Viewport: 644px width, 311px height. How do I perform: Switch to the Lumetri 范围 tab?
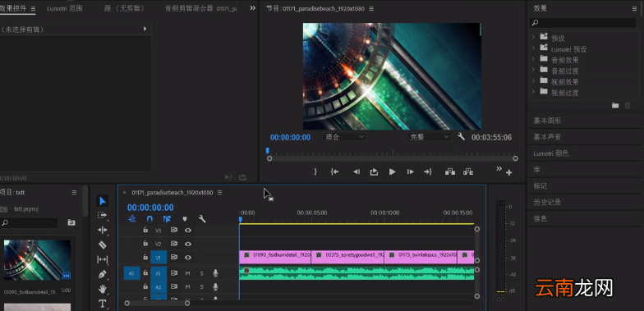click(x=64, y=8)
